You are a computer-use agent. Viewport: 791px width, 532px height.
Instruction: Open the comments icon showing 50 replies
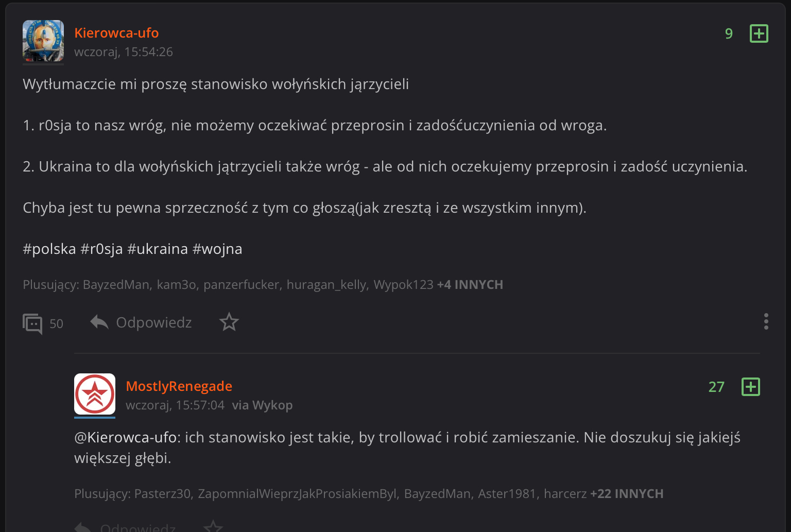(33, 323)
